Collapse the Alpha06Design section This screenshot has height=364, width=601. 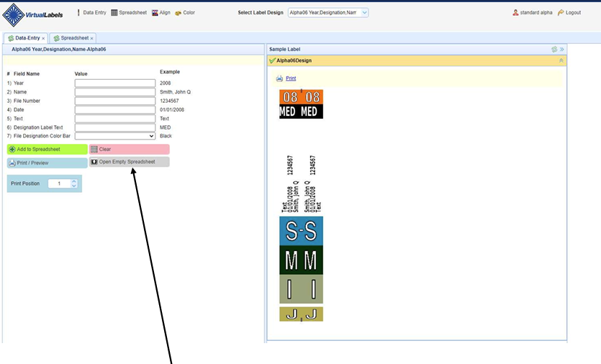click(561, 60)
